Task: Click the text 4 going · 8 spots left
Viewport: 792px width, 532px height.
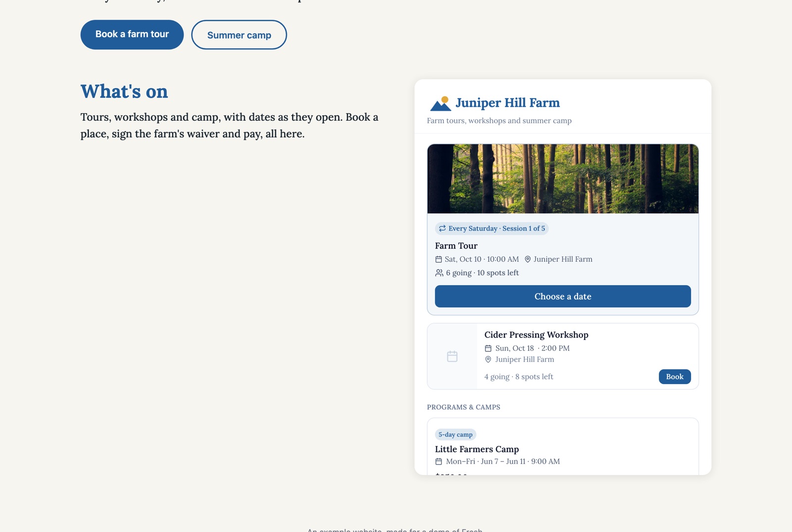Action: point(519,377)
